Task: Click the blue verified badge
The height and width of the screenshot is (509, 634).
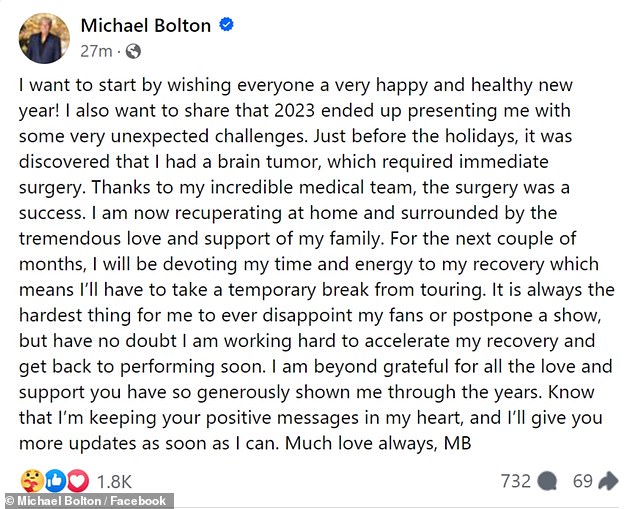Action: (226, 25)
